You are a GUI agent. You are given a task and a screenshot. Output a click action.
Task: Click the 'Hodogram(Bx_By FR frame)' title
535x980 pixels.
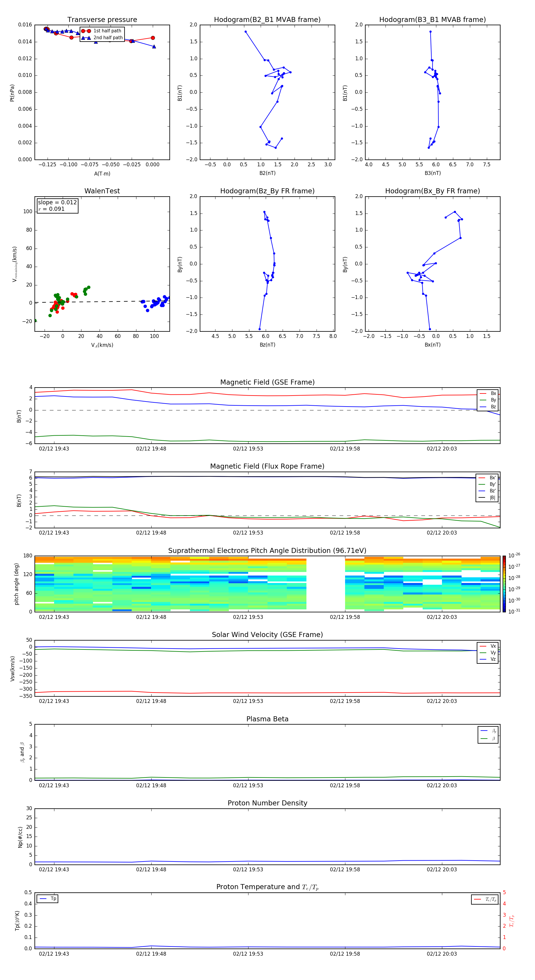point(432,191)
